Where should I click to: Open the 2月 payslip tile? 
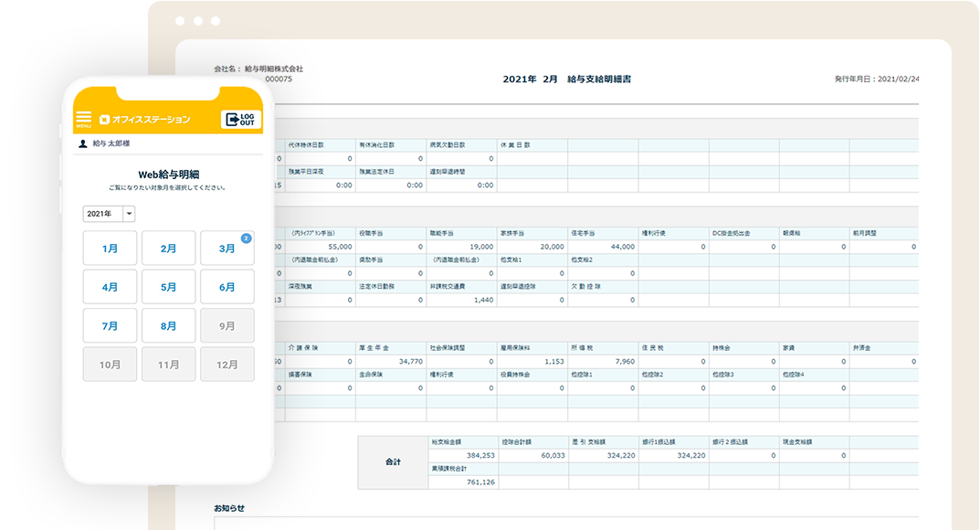168,249
